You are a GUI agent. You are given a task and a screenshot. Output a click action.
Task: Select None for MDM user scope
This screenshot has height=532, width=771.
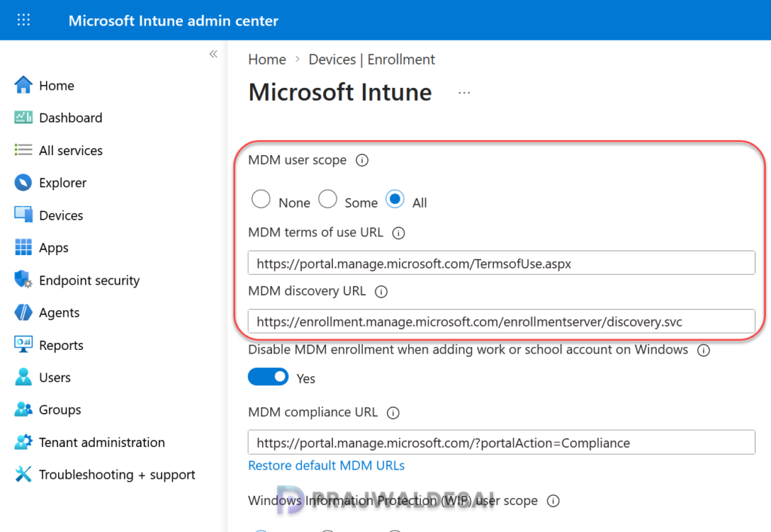coord(261,199)
